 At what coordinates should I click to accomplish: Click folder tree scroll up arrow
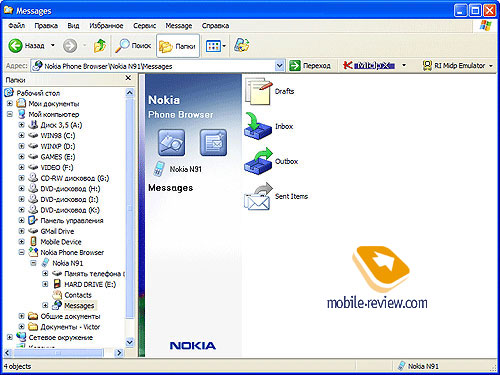130,93
